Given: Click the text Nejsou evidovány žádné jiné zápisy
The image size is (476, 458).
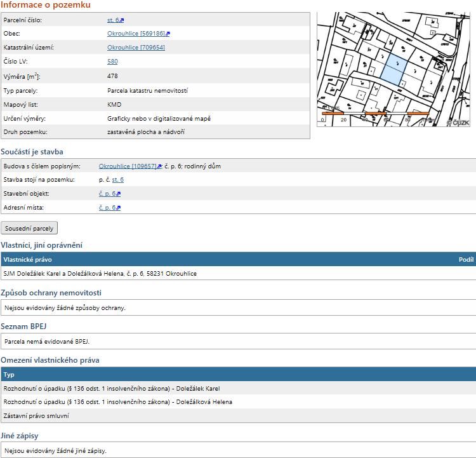Looking at the screenshot, I should (55, 451).
